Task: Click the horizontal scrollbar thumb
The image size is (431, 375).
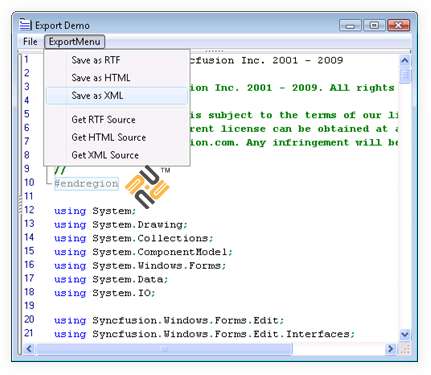Action: 164,349
